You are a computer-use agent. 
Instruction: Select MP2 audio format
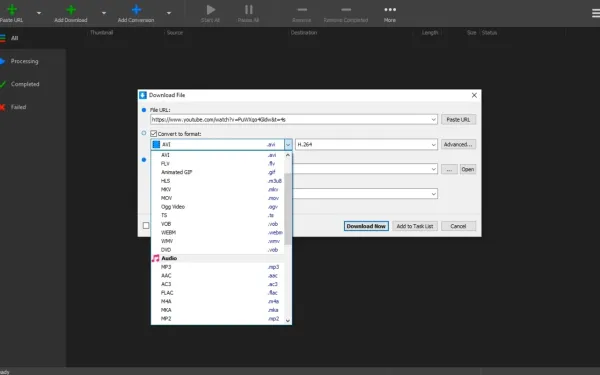coord(218,319)
